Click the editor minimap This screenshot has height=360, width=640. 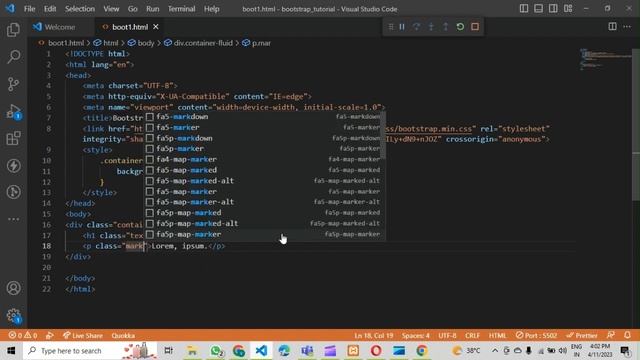point(605,59)
